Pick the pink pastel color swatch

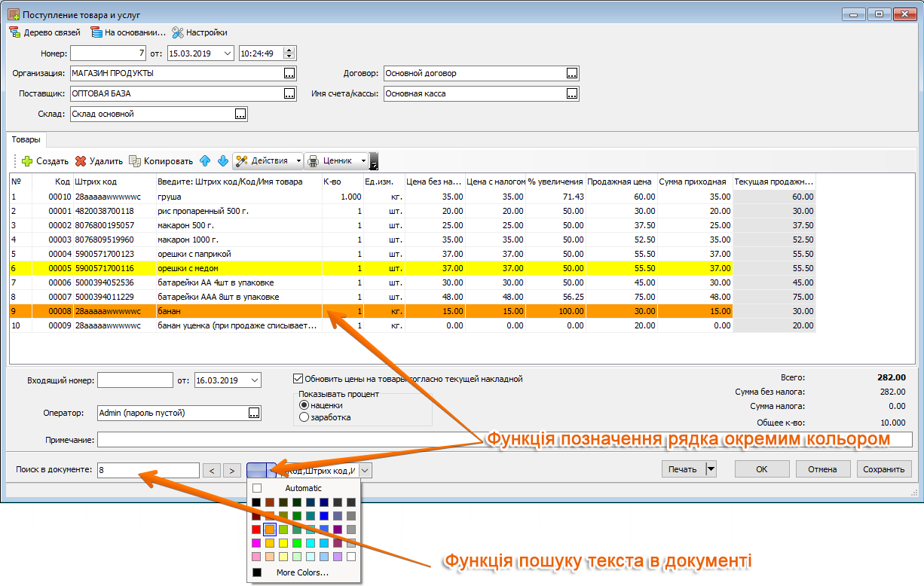point(256,557)
